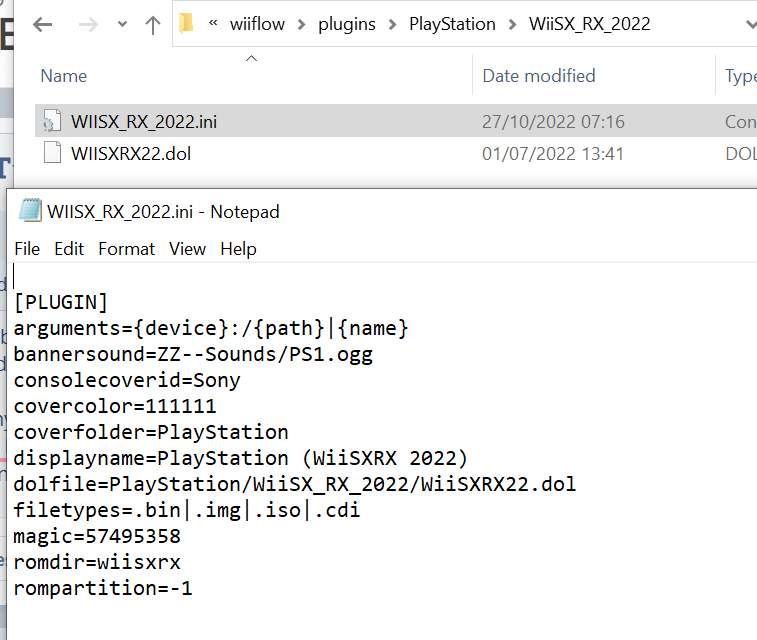Open address bar history dropdown

(x=751, y=24)
